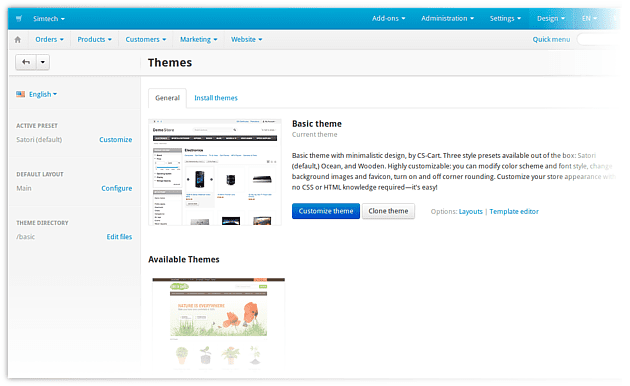Click the Basic theme title
This screenshot has height=386, width=630.
pyautogui.click(x=317, y=124)
